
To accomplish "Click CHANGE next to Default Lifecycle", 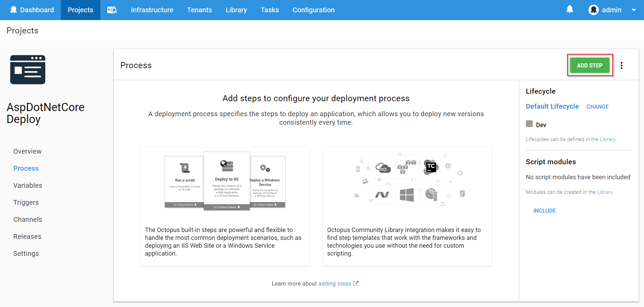I will click(x=598, y=107).
